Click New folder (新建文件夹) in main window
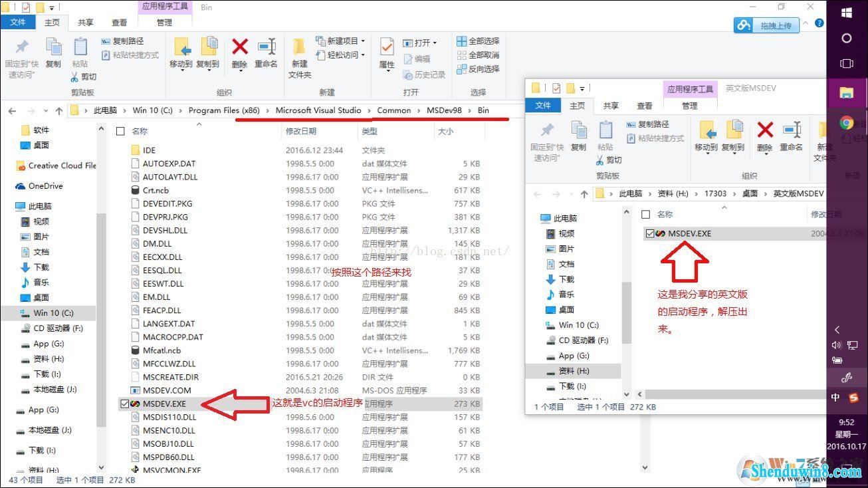 pos(300,59)
